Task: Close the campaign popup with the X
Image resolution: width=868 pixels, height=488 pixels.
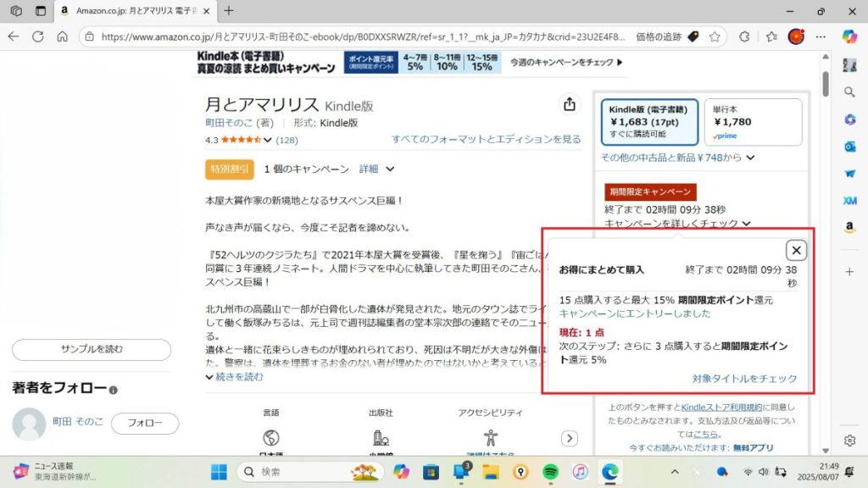Action: click(x=796, y=250)
